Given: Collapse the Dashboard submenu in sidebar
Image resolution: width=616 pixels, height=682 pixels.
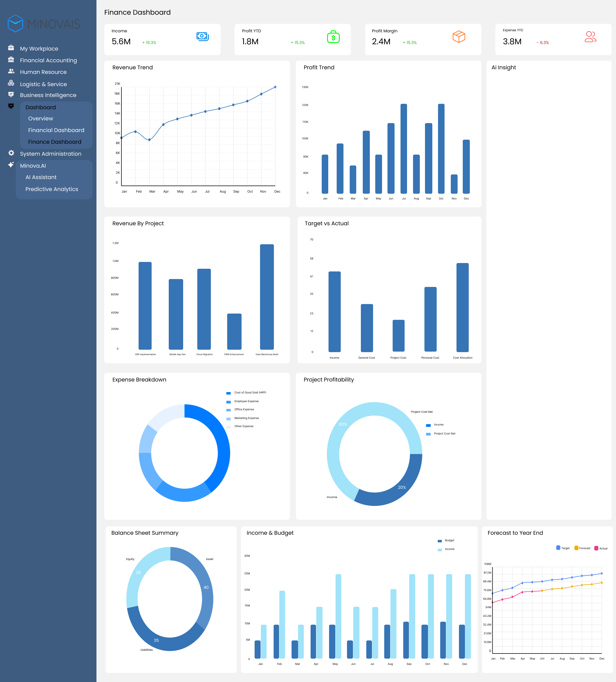Looking at the screenshot, I should 40,107.
